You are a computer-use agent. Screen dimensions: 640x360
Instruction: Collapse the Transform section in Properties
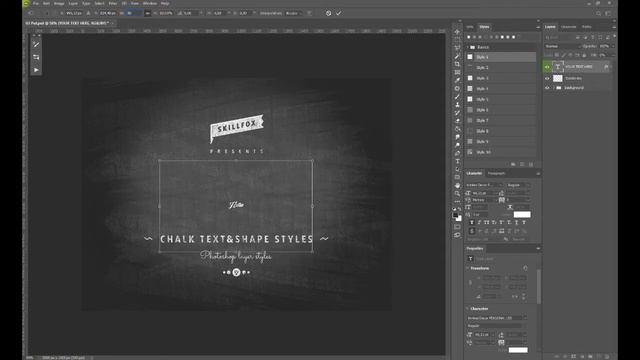[x=468, y=268]
